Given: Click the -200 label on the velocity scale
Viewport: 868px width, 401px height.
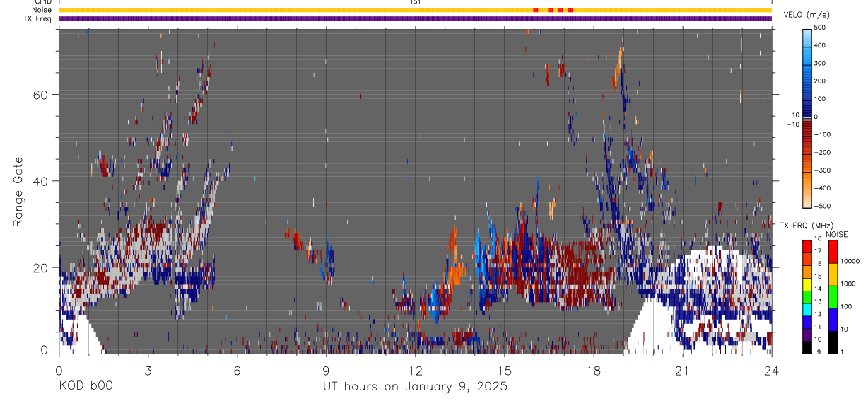Looking at the screenshot, I should click(821, 153).
